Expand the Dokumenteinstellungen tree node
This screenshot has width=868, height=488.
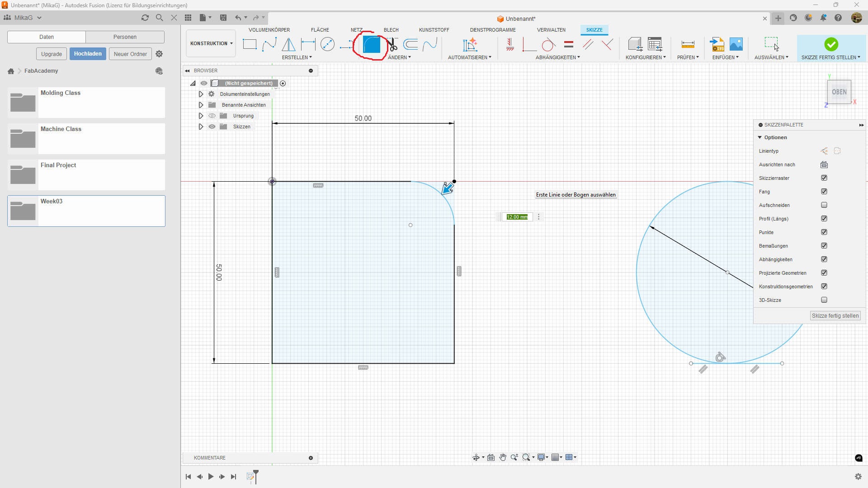pyautogui.click(x=201, y=94)
